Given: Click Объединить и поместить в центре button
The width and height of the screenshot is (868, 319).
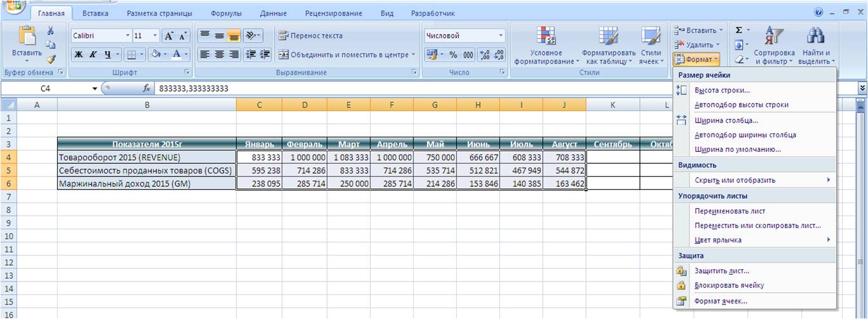Looking at the screenshot, I should click(x=346, y=55).
